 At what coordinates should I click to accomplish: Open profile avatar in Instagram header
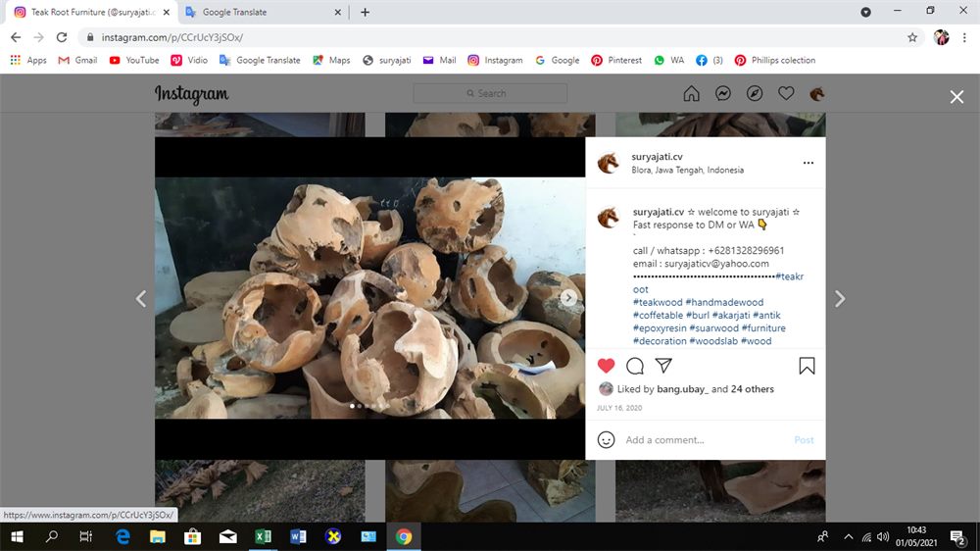tap(817, 94)
